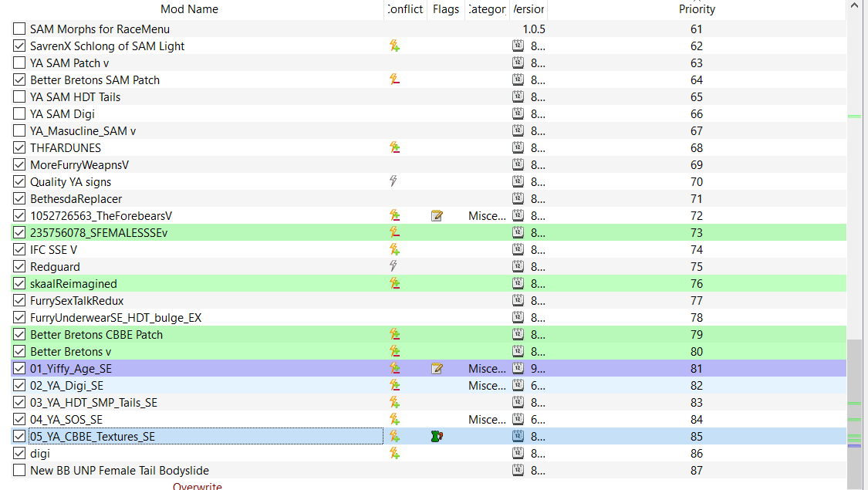Select the IFC SSE V mod name

(x=54, y=250)
